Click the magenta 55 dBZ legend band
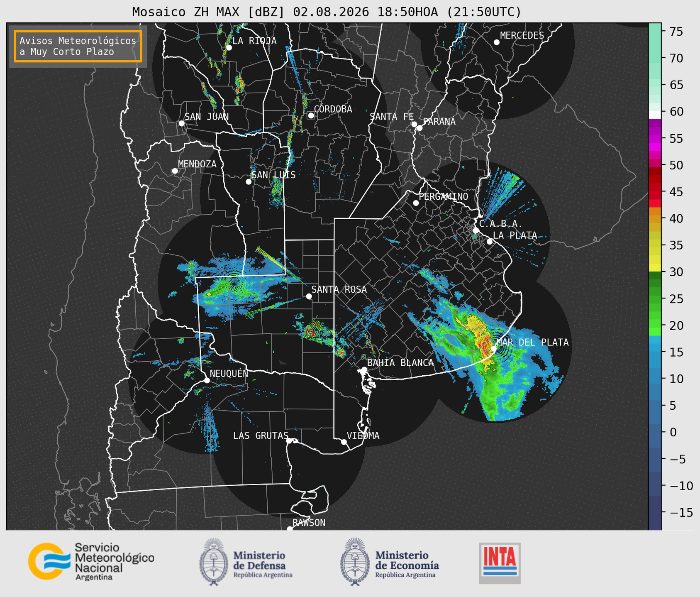The height and width of the screenshot is (597, 700). [655, 138]
